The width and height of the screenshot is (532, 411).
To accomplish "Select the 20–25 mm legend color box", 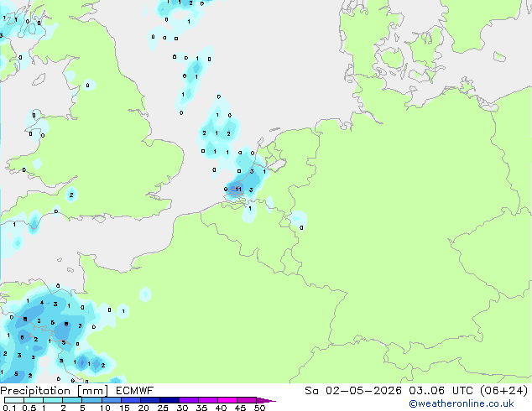I will (150, 400).
